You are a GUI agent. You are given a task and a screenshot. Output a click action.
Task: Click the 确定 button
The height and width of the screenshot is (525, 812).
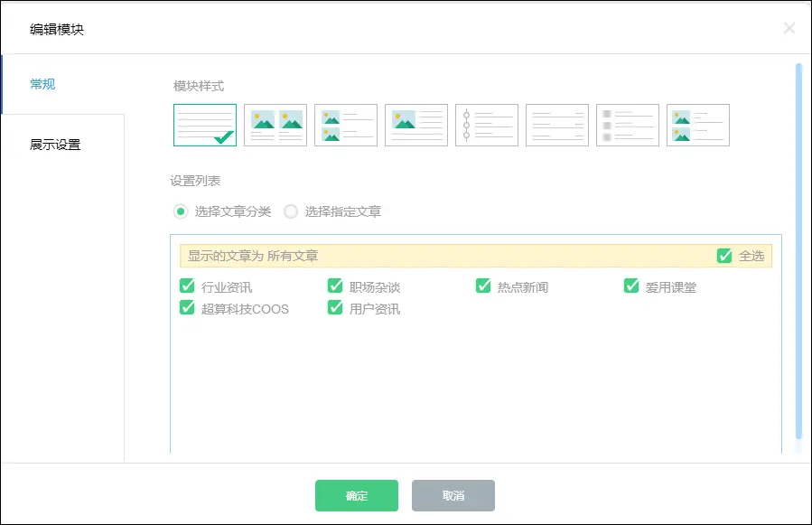tap(357, 496)
